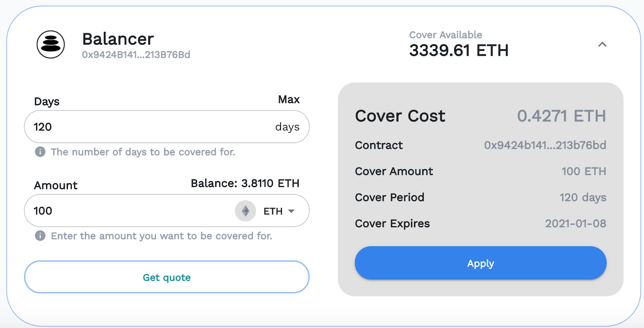Focus the Amount input field showing 100
This screenshot has height=328, width=644.
[x=129, y=211]
